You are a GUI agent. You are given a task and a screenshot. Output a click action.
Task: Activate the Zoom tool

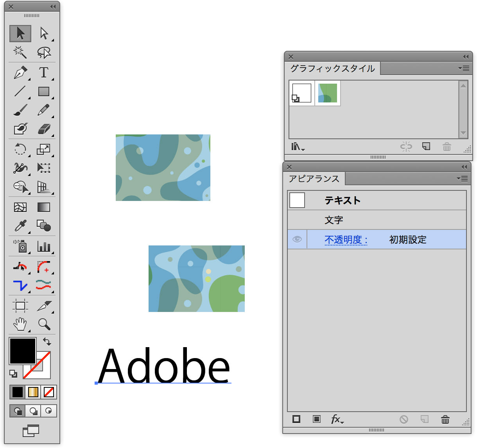[x=44, y=324]
